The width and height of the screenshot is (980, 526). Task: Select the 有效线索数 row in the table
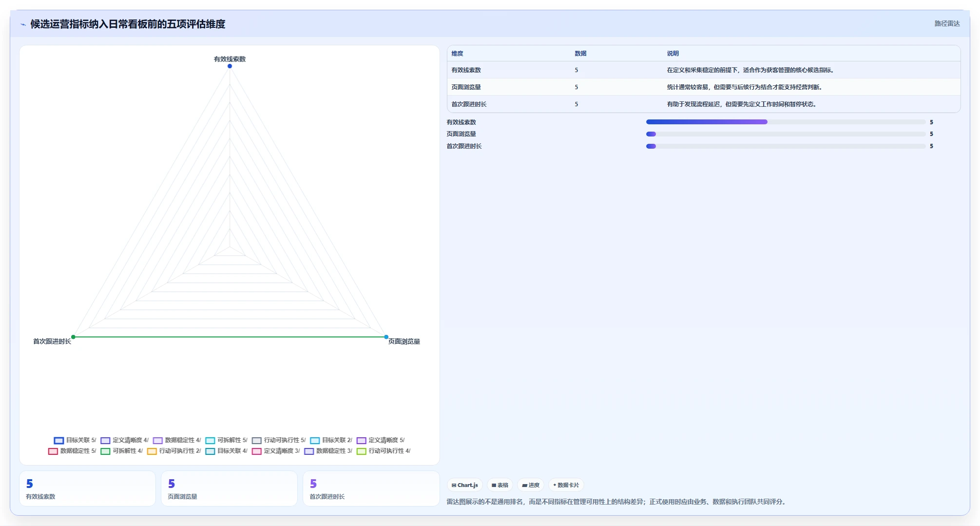[x=704, y=70]
